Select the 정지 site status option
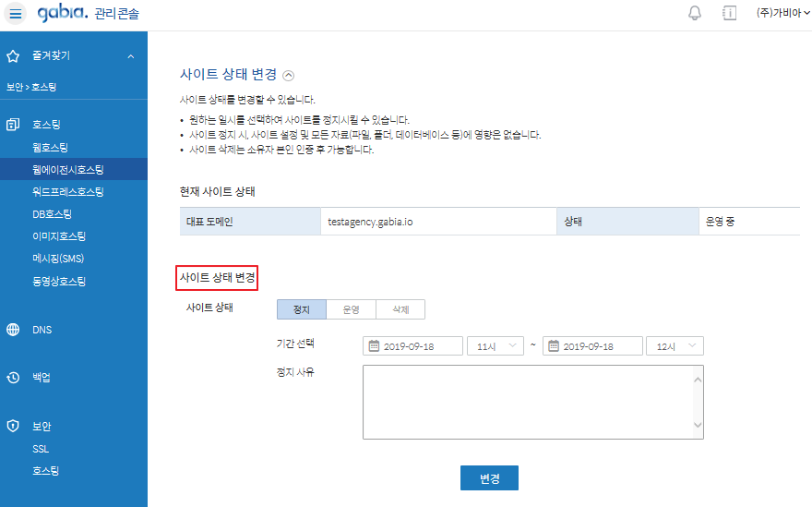 (302, 309)
